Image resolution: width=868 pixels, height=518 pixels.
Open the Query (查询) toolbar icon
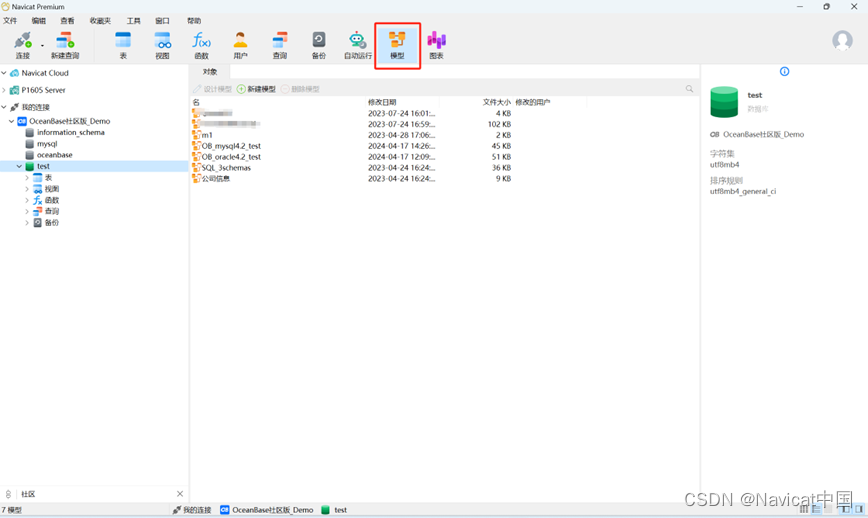(x=280, y=45)
